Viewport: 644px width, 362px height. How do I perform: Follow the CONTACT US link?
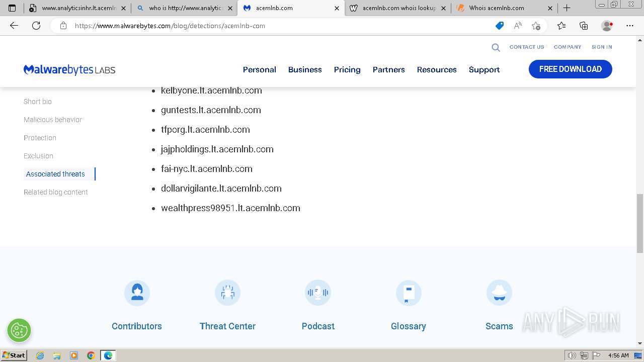point(527,47)
